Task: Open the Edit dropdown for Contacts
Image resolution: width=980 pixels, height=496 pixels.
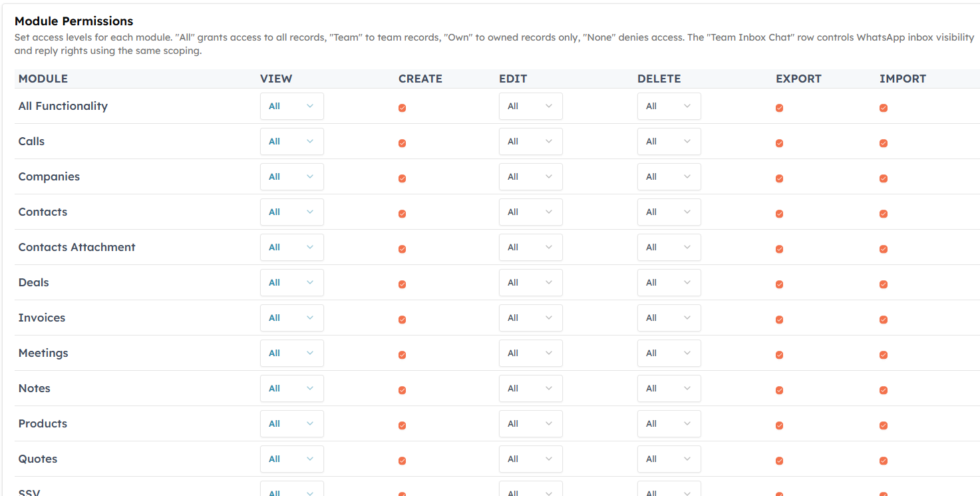Action: point(530,212)
